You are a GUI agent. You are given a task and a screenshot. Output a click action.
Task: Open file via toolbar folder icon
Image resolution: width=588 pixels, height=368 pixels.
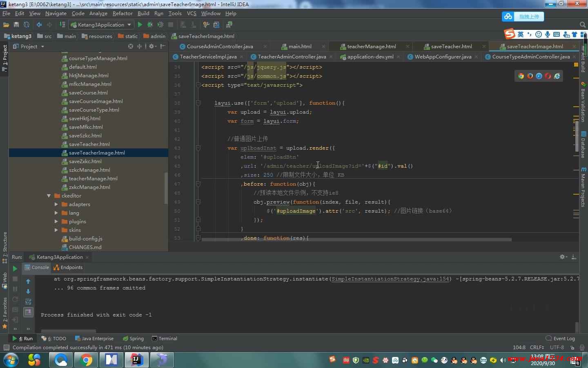[x=6, y=25]
